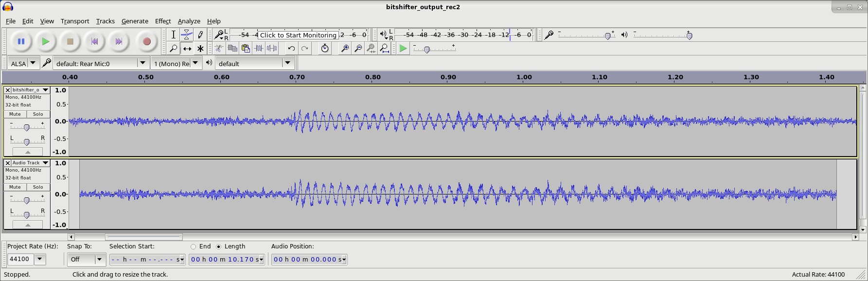Click the Zoom In magnifier
868x281 pixels.
pos(345,49)
